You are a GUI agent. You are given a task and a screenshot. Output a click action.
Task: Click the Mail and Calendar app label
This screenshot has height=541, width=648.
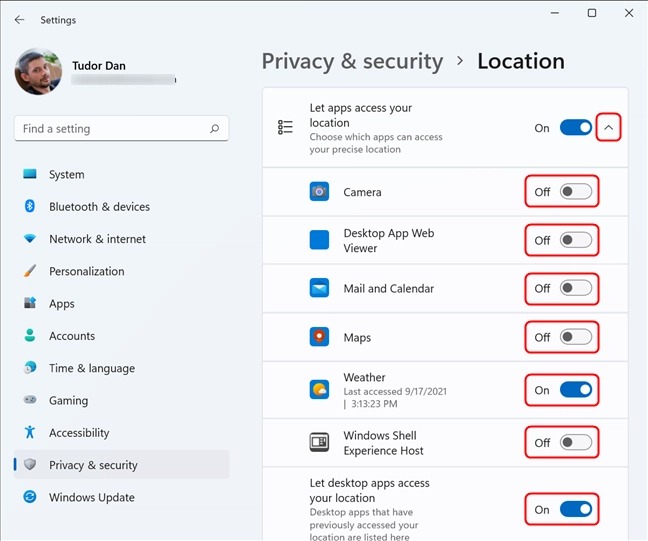click(x=388, y=288)
